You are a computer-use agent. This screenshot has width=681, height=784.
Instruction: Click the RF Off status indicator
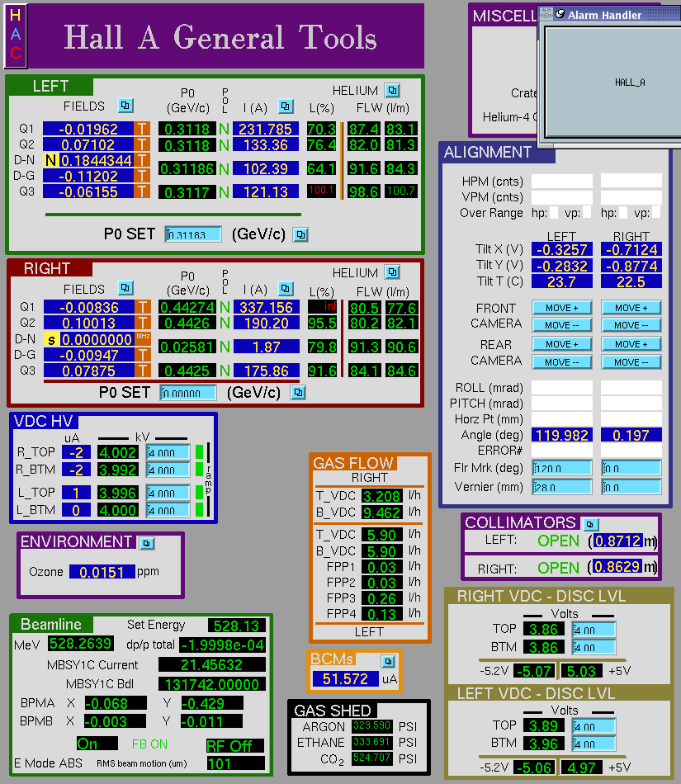(x=234, y=745)
